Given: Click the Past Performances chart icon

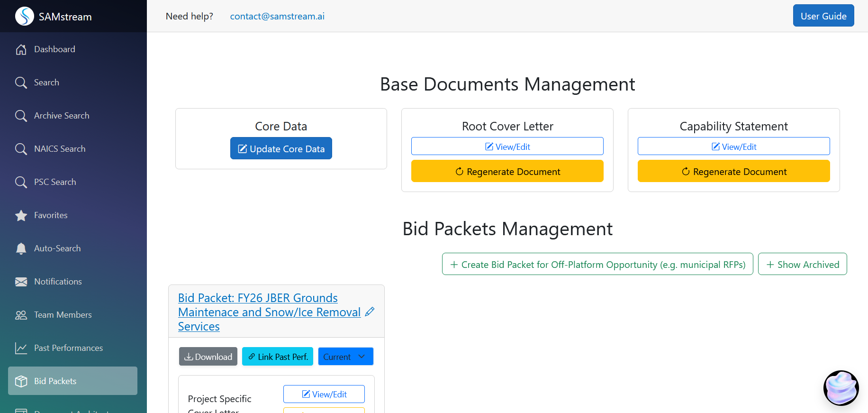Looking at the screenshot, I should pos(21,348).
